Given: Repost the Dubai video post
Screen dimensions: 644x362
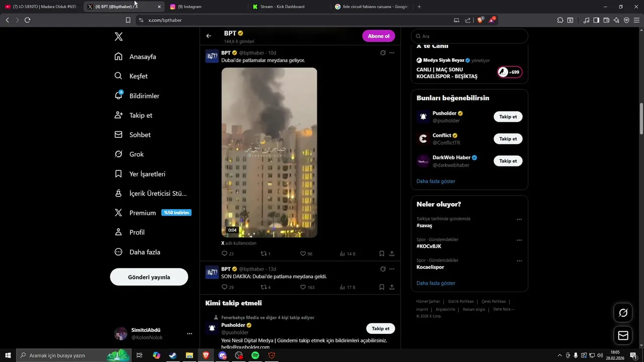Looking at the screenshot, I should pos(263,253).
